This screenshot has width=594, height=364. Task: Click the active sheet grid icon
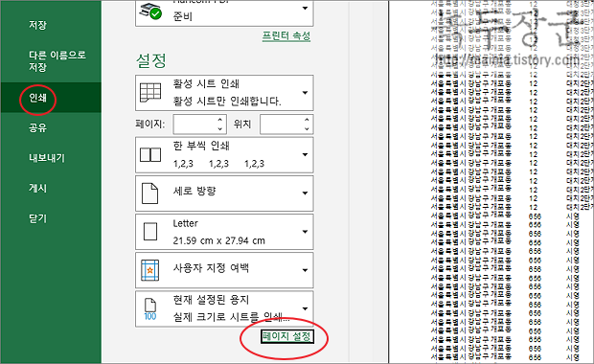pos(150,92)
